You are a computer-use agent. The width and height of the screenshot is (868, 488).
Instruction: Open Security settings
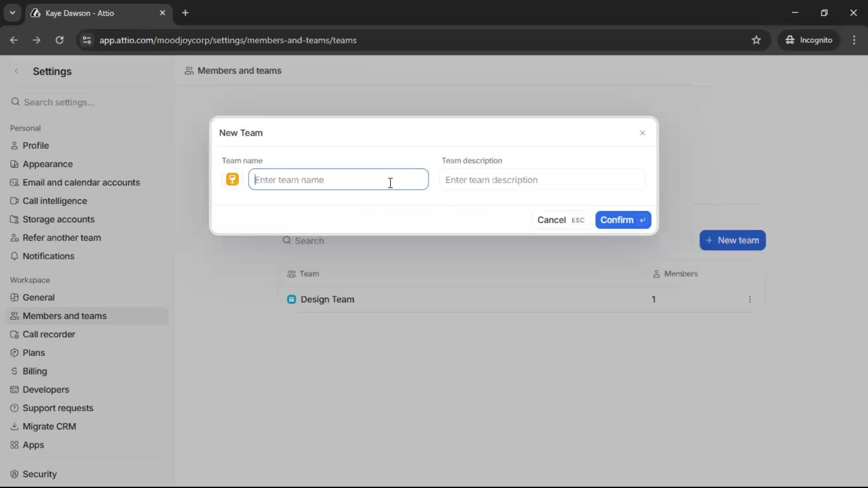39,474
